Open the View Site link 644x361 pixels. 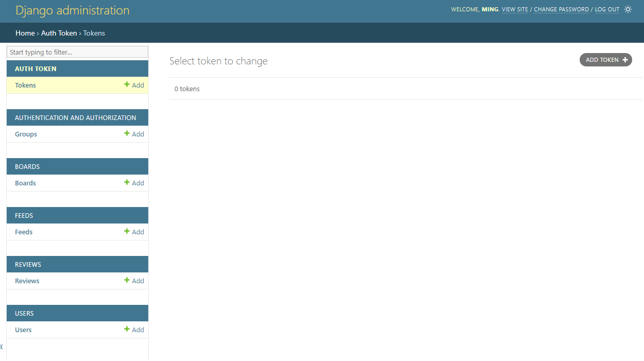pyautogui.click(x=515, y=9)
